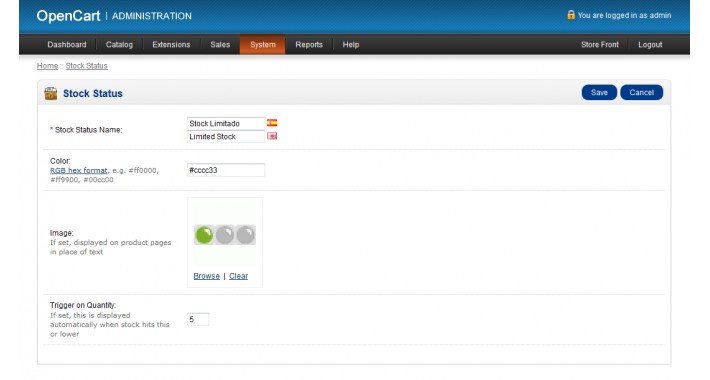Click the padlock login icon
This screenshot has height=380, width=710.
(x=571, y=15)
